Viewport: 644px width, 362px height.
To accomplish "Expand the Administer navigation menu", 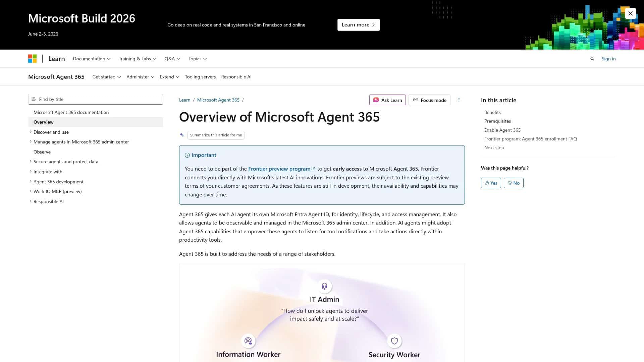I will click(140, 77).
